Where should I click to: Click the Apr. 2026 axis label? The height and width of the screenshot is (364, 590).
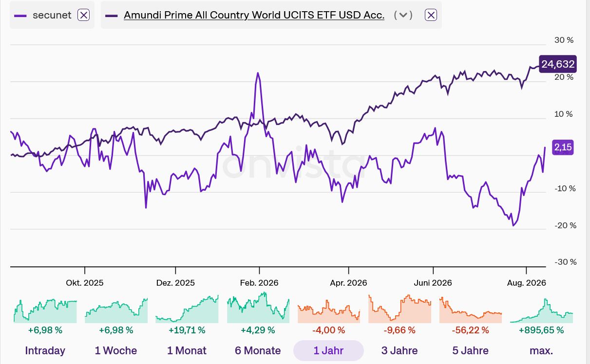pos(348,283)
